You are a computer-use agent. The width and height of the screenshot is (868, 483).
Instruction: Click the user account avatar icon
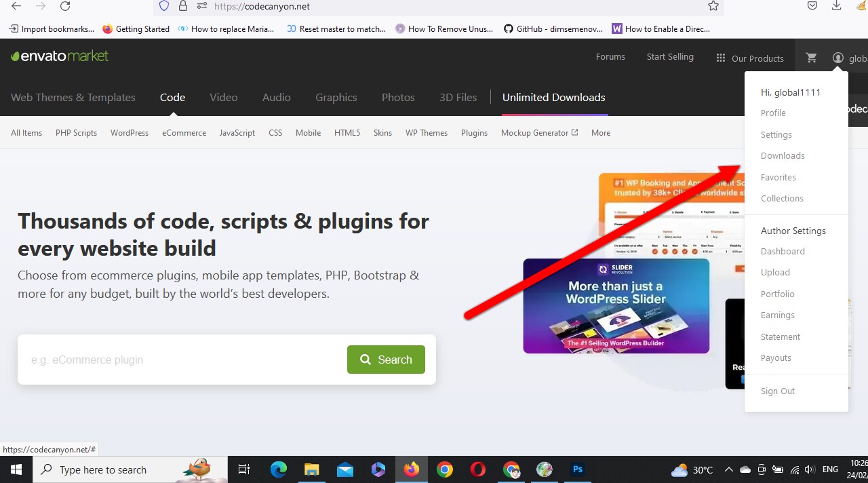[838, 58]
